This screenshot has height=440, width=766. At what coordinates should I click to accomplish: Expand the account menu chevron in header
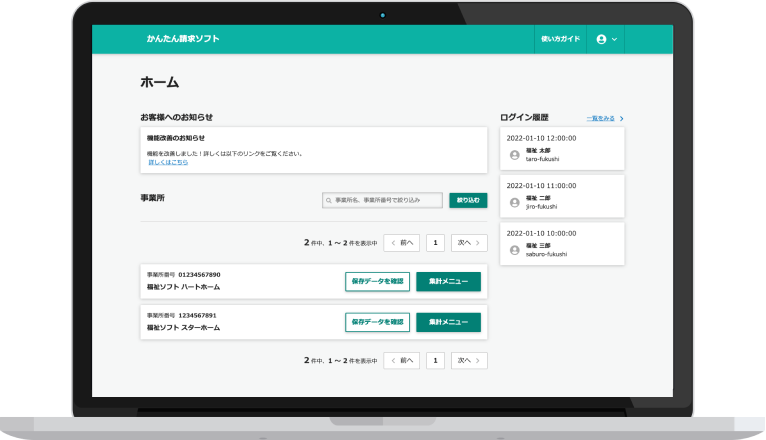point(614,39)
